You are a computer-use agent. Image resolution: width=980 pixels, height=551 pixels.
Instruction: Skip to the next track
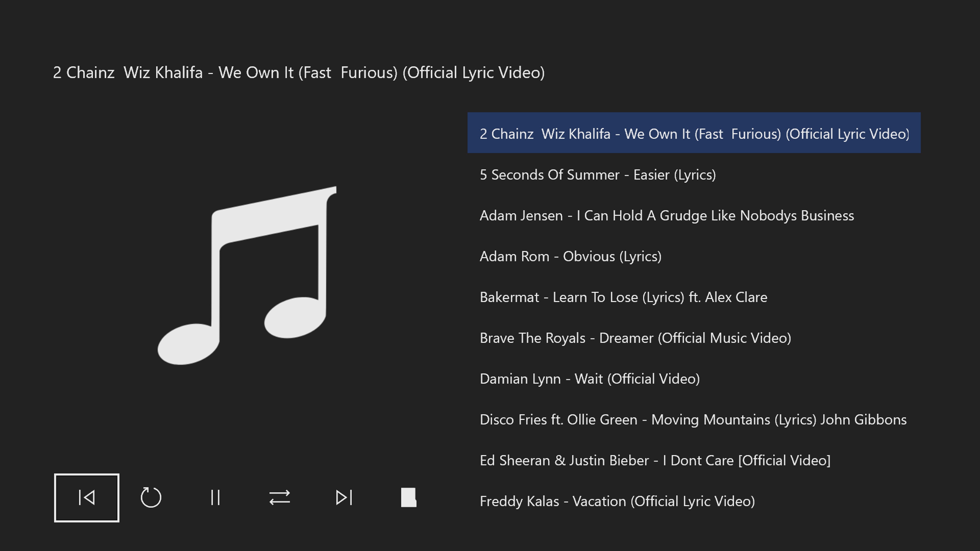click(344, 497)
